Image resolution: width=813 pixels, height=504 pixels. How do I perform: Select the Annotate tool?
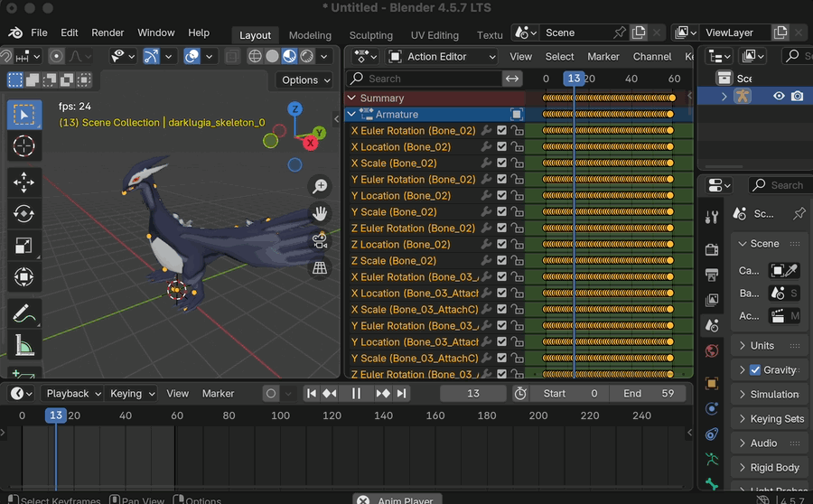pyautogui.click(x=23, y=313)
